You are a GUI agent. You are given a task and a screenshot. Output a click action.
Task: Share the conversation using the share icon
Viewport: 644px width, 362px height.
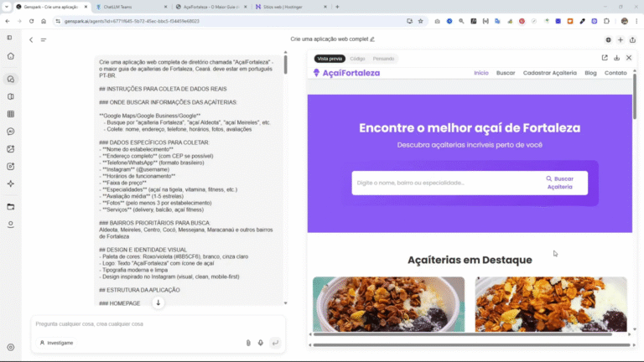pos(632,40)
